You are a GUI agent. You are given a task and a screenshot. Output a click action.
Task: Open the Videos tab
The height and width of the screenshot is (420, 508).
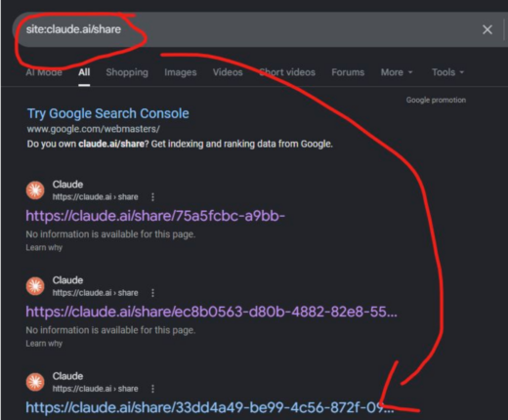228,72
